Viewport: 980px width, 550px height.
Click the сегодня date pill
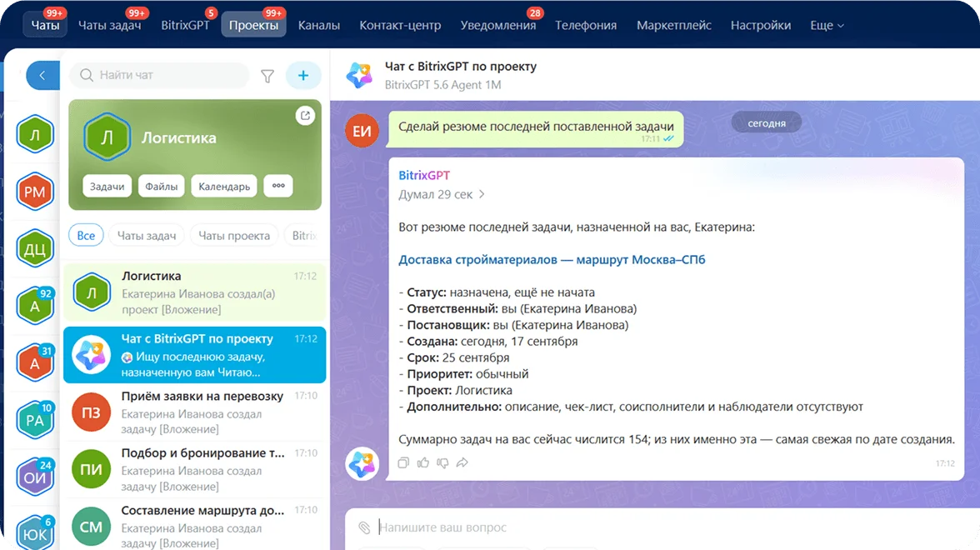pyautogui.click(x=767, y=123)
